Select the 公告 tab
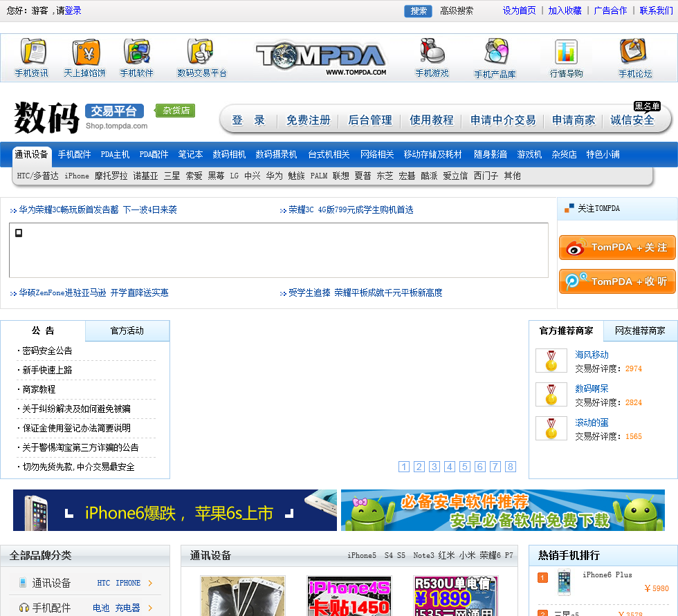Viewport: 678px width, 616px height. coord(43,331)
